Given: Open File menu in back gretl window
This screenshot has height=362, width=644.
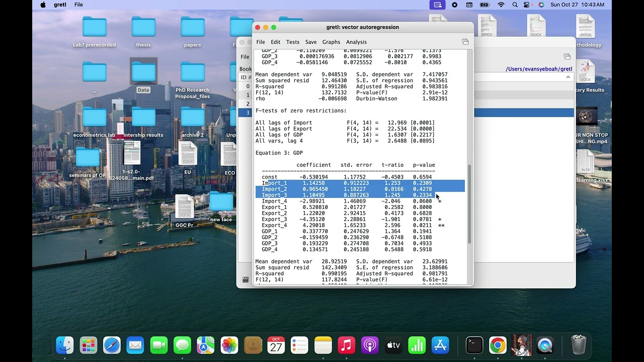Looking at the screenshot, I should click(245, 57).
